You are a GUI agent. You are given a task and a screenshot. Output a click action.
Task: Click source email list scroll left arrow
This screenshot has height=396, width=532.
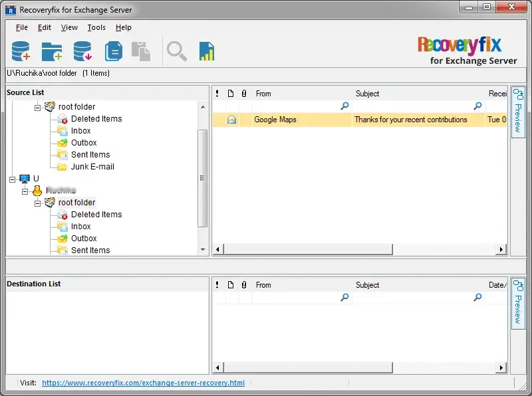[x=217, y=250]
